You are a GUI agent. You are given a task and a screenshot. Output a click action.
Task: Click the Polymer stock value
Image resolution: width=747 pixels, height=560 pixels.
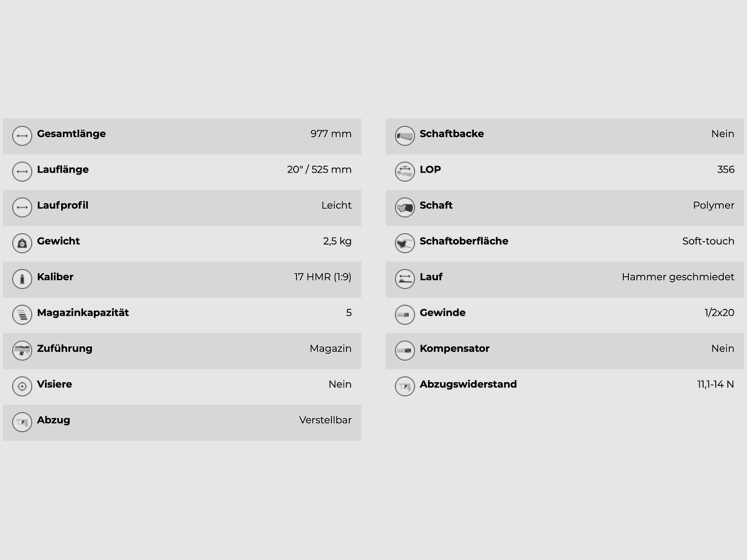(713, 205)
